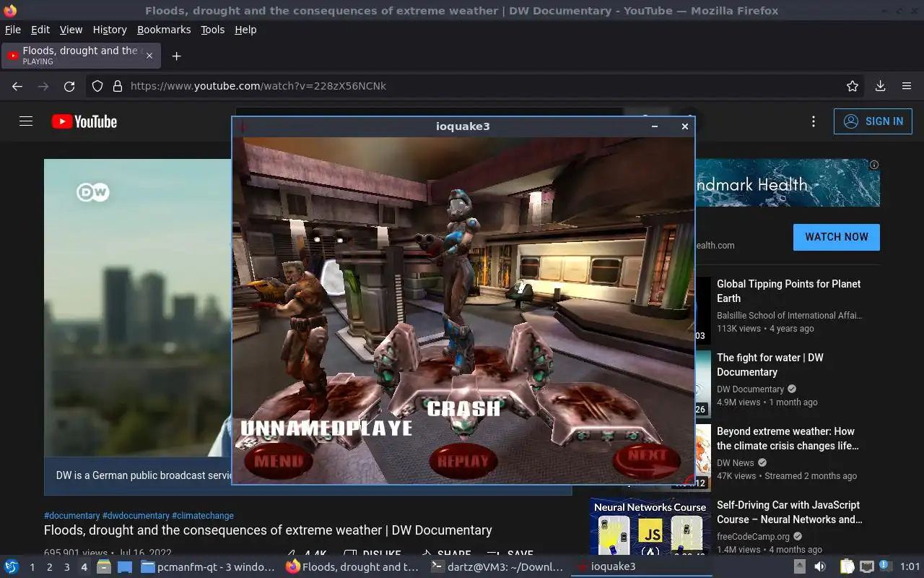Click the SIGN IN button

[x=873, y=121]
